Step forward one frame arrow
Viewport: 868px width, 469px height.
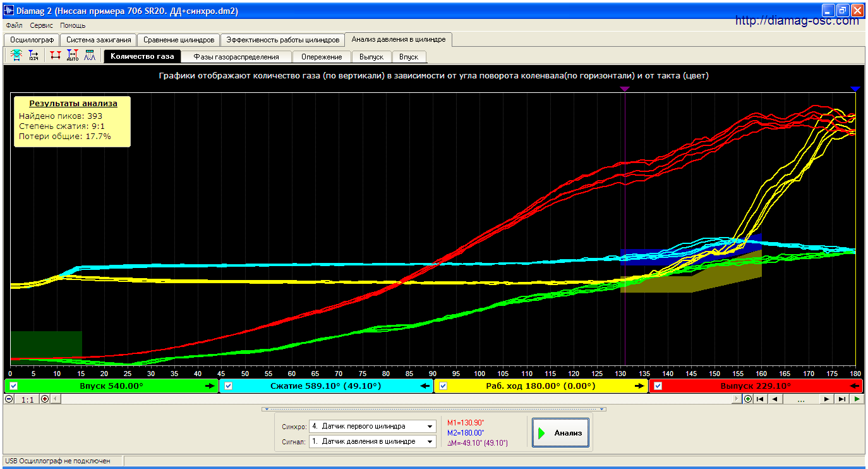click(x=826, y=399)
